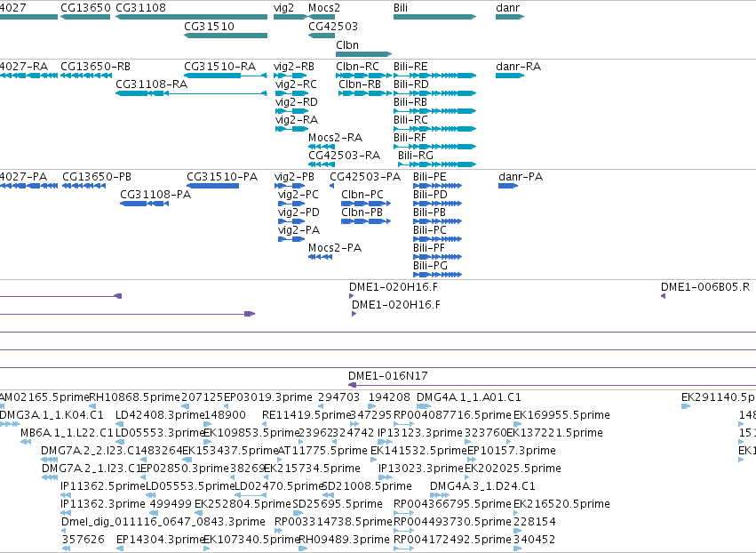Select transcript CG31510-RA
Screen dimensions: 756x553
pyautogui.click(x=226, y=76)
